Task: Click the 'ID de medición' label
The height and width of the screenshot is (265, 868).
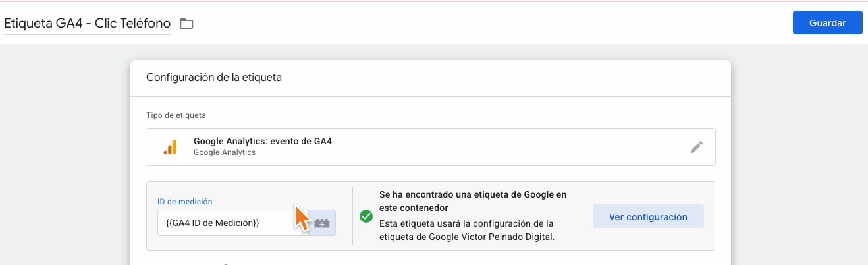Action: (x=184, y=201)
